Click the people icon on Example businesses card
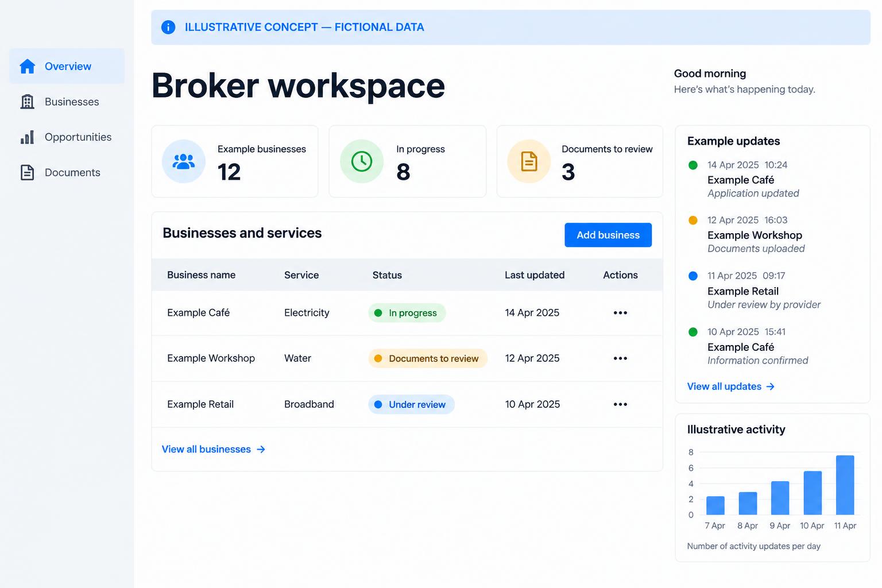 (184, 161)
